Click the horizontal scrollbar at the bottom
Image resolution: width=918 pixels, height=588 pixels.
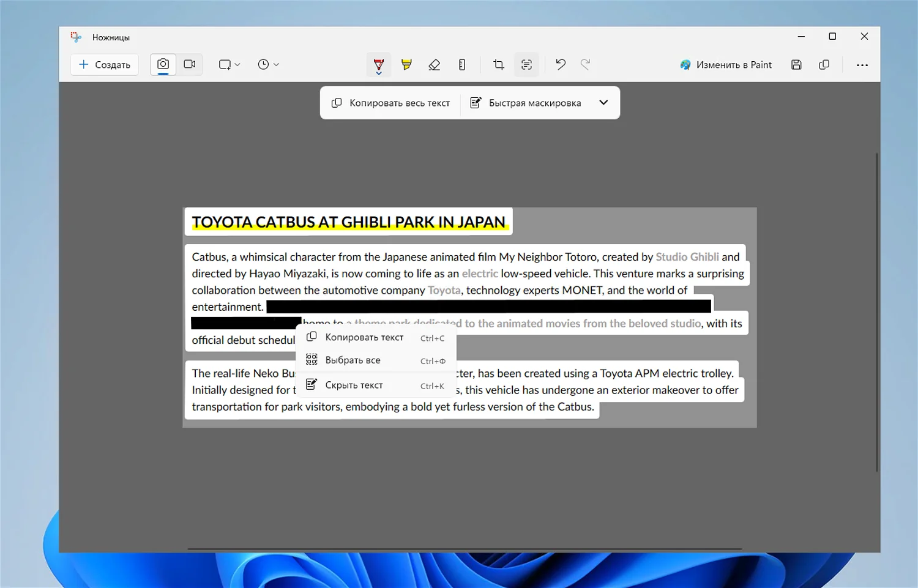465,549
